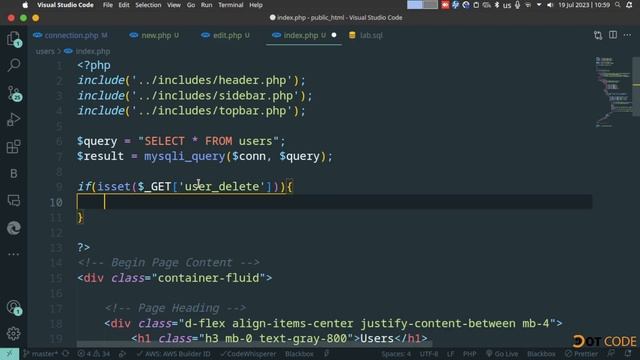This screenshot has height=360, width=640.
Task: Click the horizontal scrollbar below the code
Action: (254, 344)
